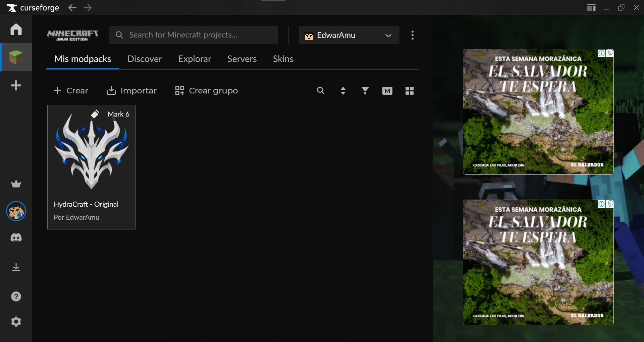The width and height of the screenshot is (644, 342).
Task: Select the Mis modpacks tab
Action: click(83, 59)
